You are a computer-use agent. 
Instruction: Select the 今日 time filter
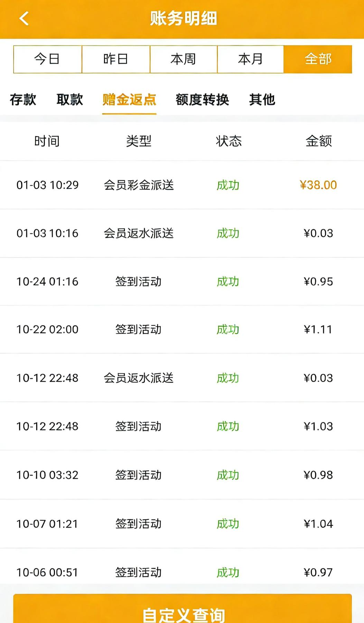tap(47, 59)
